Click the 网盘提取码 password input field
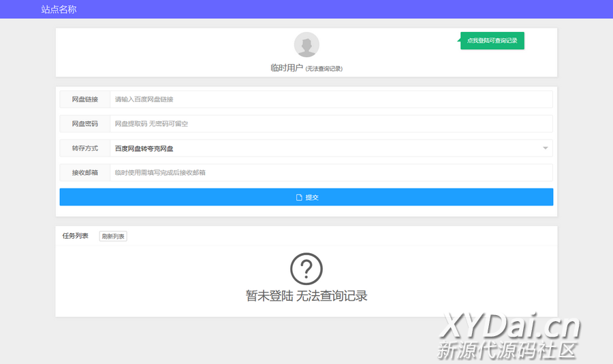 click(330, 124)
